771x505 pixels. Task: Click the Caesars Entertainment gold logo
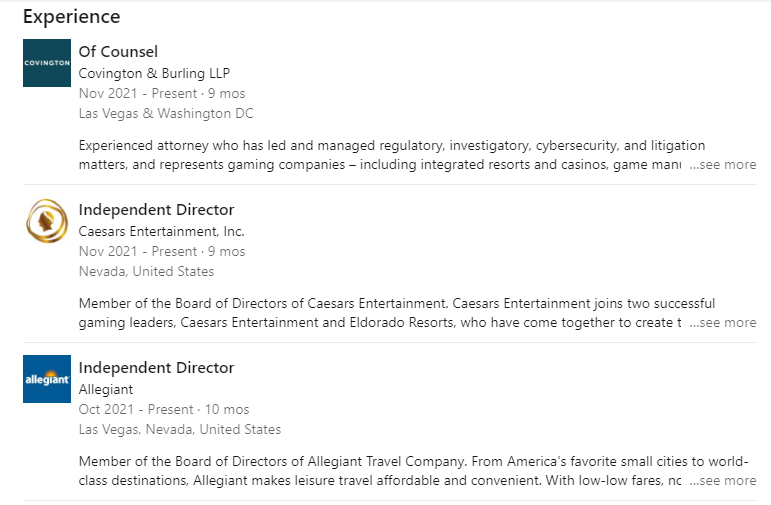pyautogui.click(x=47, y=221)
